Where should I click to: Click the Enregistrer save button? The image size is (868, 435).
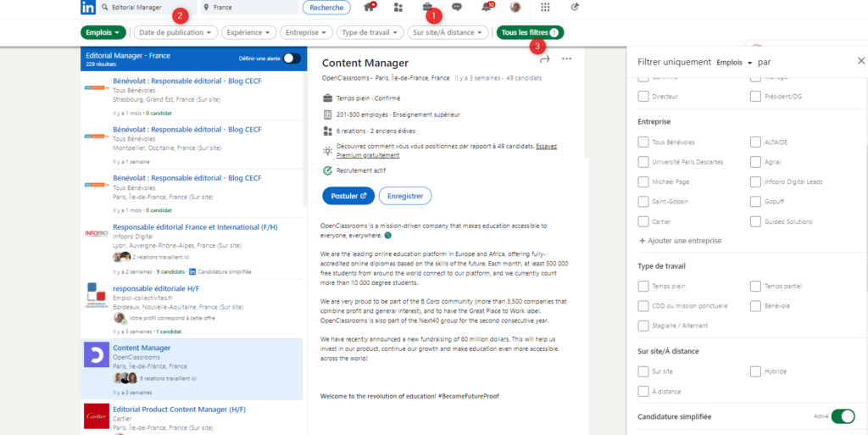(405, 196)
